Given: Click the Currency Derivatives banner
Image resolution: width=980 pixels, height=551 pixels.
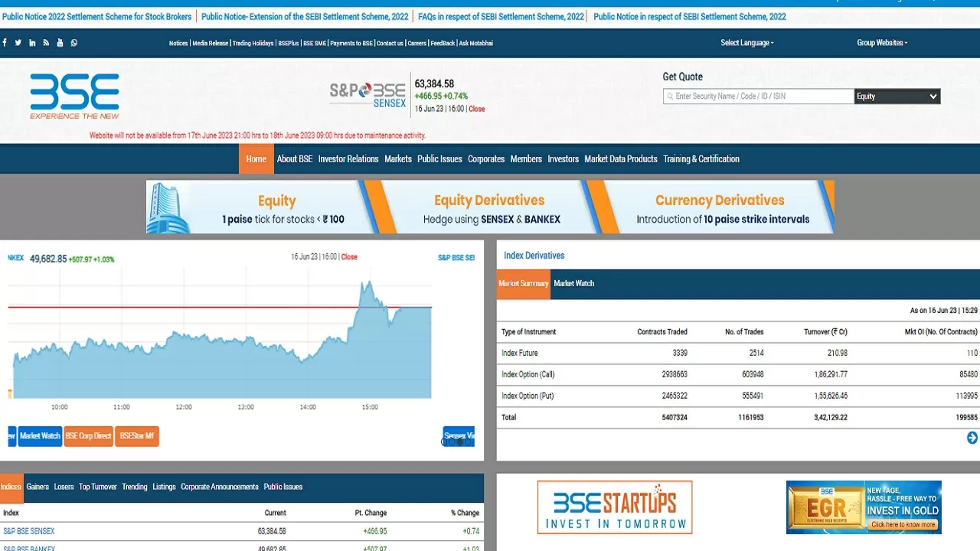Looking at the screenshot, I should point(720,207).
